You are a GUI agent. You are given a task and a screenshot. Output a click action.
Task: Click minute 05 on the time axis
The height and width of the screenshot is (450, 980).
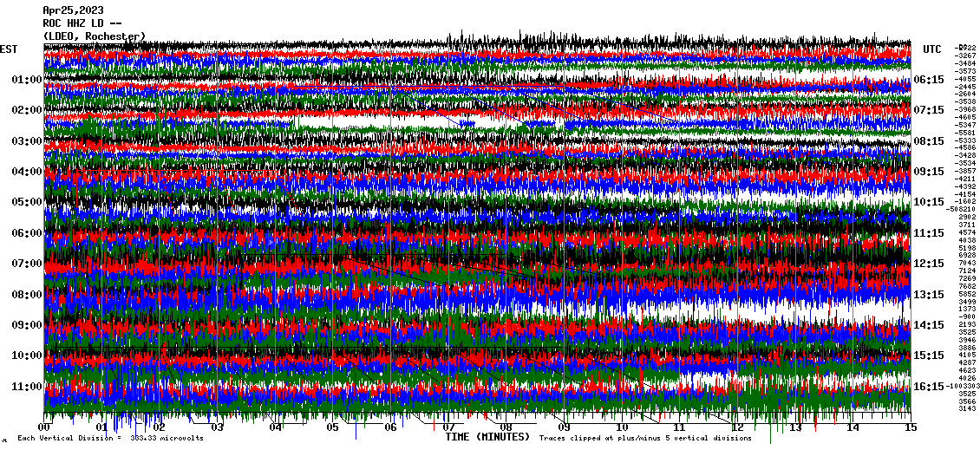(333, 427)
